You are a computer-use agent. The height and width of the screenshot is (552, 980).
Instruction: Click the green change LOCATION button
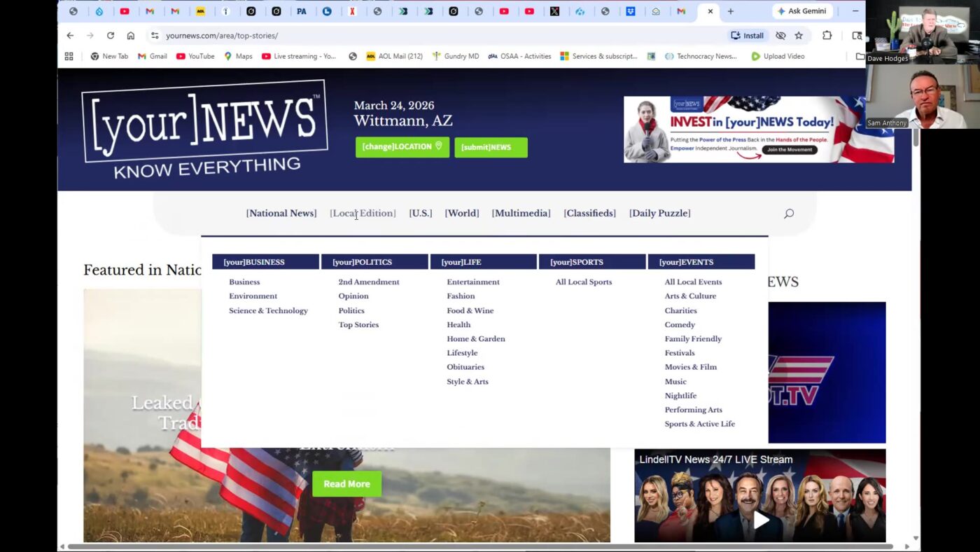click(x=402, y=147)
